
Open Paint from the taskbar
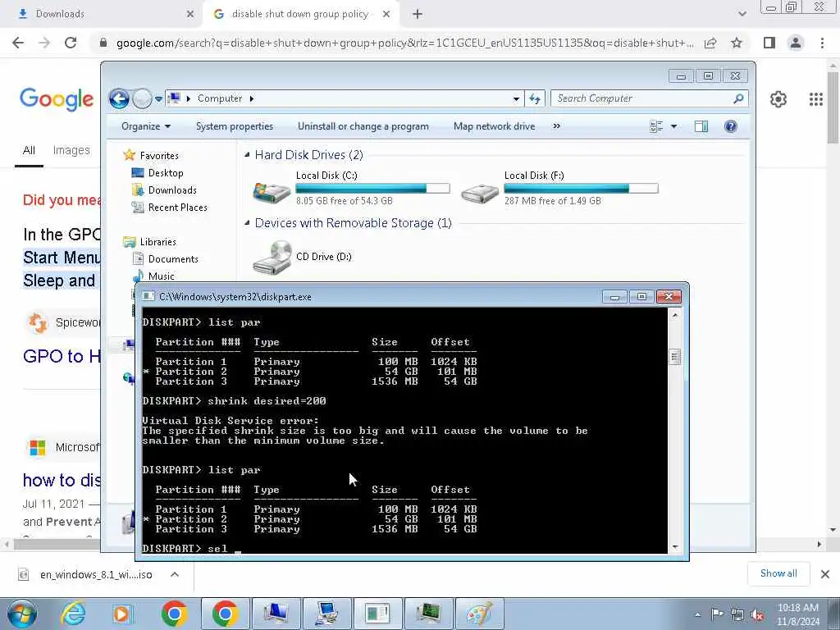pos(479,614)
